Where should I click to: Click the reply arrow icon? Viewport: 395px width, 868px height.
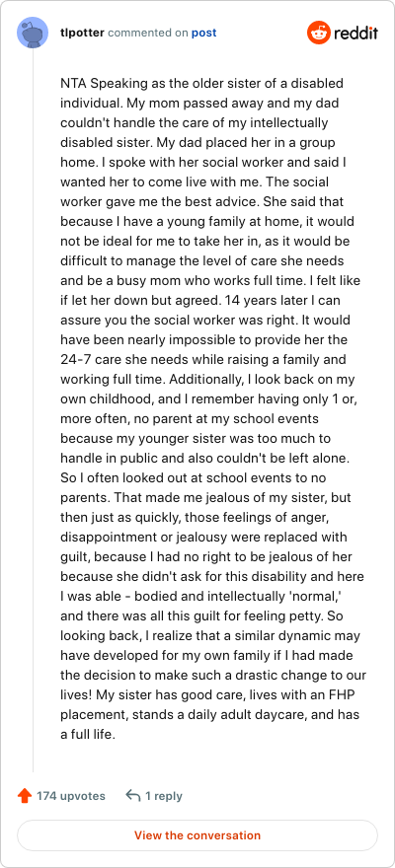pos(133,796)
